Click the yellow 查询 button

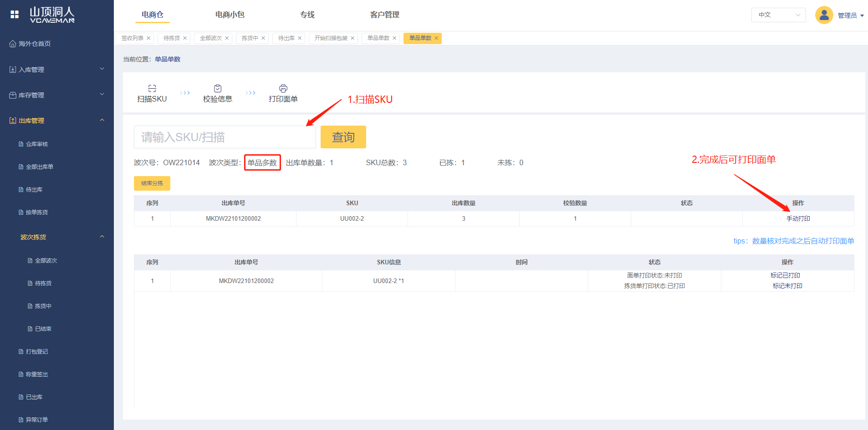tap(343, 137)
